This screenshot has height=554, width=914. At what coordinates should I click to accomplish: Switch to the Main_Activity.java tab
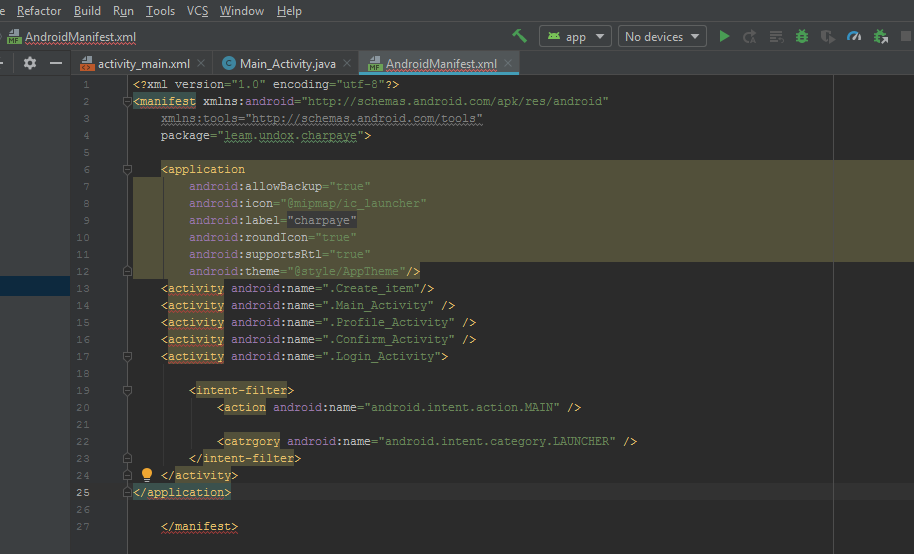point(287,63)
